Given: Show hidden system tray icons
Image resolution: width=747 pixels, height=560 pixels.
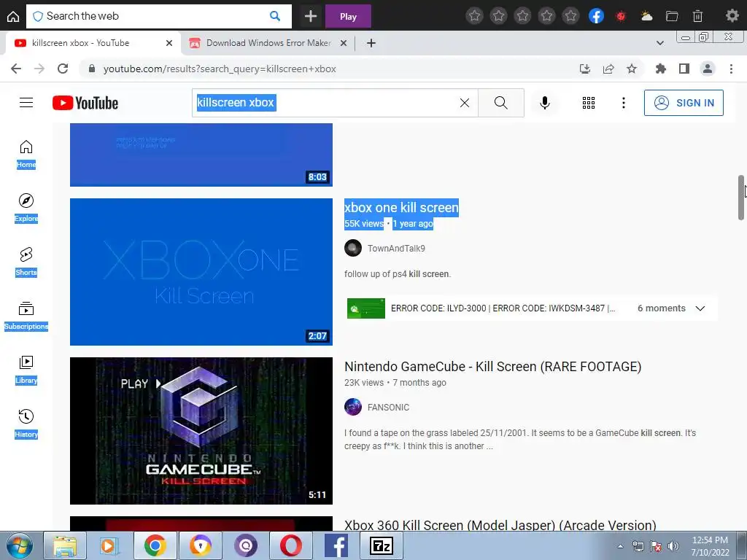Looking at the screenshot, I should click(620, 545).
